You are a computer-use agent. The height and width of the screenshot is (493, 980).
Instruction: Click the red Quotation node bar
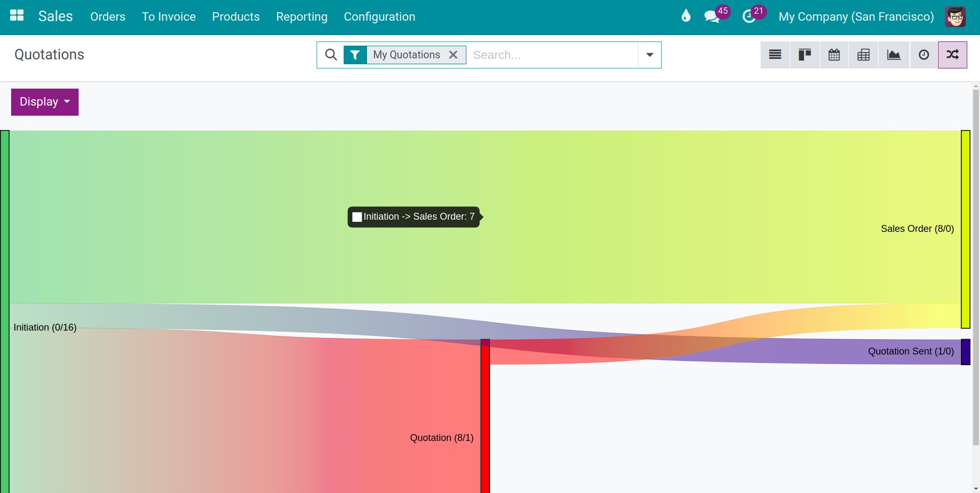tap(485, 416)
